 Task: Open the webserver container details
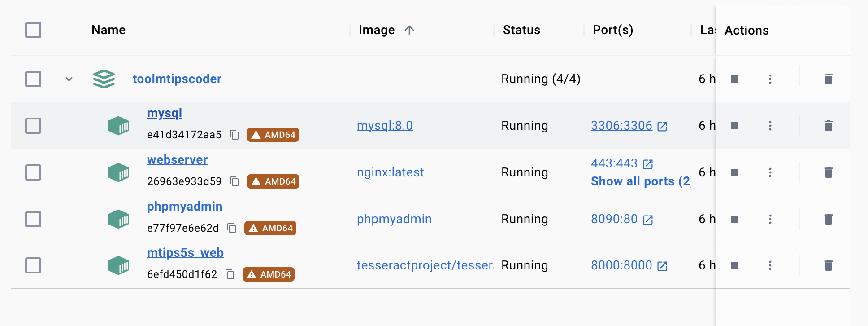tap(178, 160)
